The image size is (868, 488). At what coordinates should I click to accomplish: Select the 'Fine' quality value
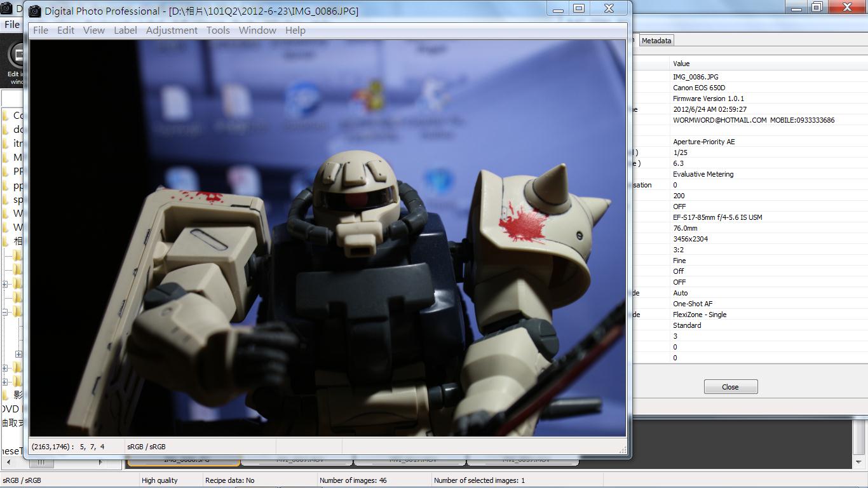[679, 261]
